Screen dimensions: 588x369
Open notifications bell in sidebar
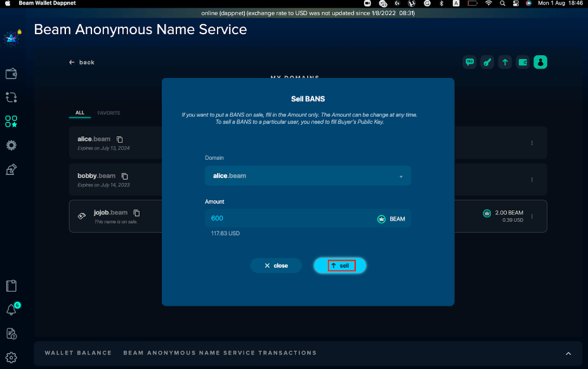click(x=11, y=310)
